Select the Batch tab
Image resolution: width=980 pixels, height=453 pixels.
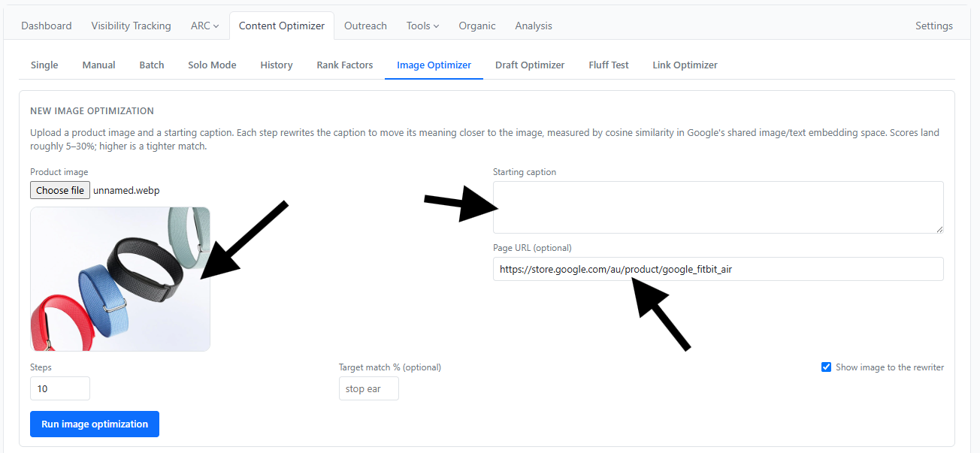[152, 65]
